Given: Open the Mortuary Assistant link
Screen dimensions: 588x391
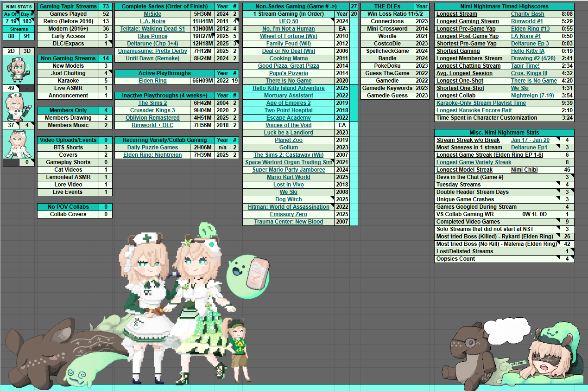Looking at the screenshot, I should 289,96.
